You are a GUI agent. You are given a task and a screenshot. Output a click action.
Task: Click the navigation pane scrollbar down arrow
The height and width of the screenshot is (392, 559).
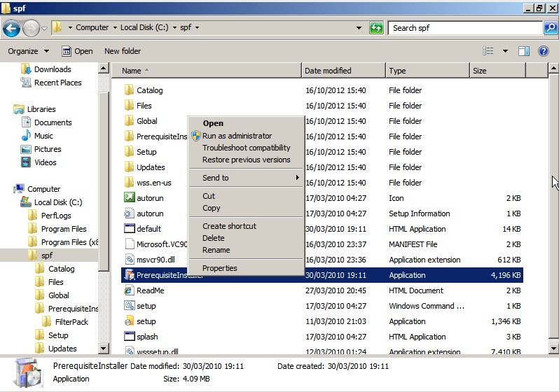[x=104, y=348]
